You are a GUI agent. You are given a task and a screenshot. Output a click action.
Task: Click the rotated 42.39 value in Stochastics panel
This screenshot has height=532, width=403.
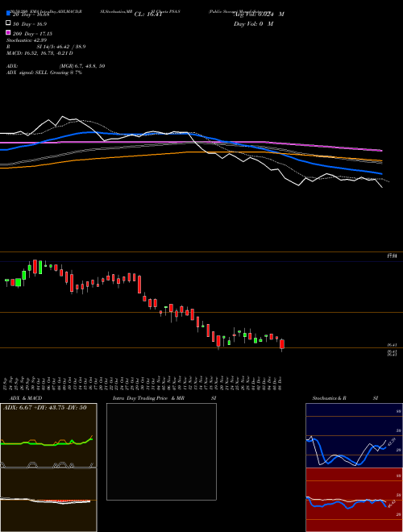tap(392, 443)
